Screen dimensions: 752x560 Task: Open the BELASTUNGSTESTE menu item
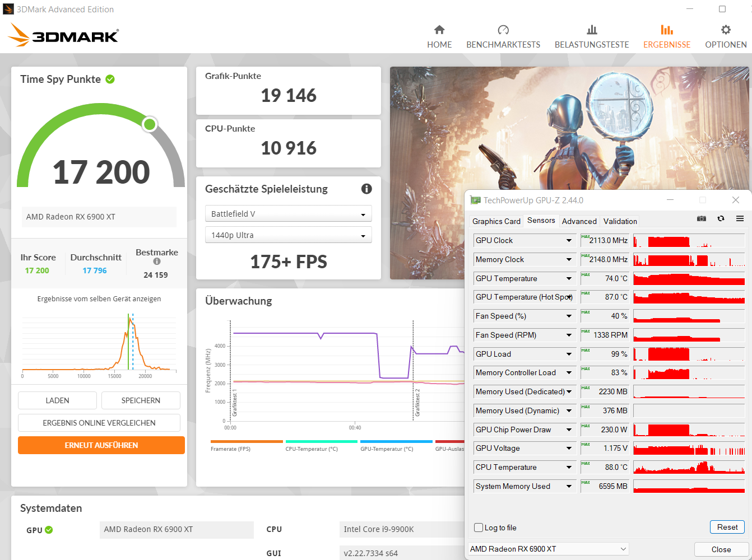click(592, 44)
